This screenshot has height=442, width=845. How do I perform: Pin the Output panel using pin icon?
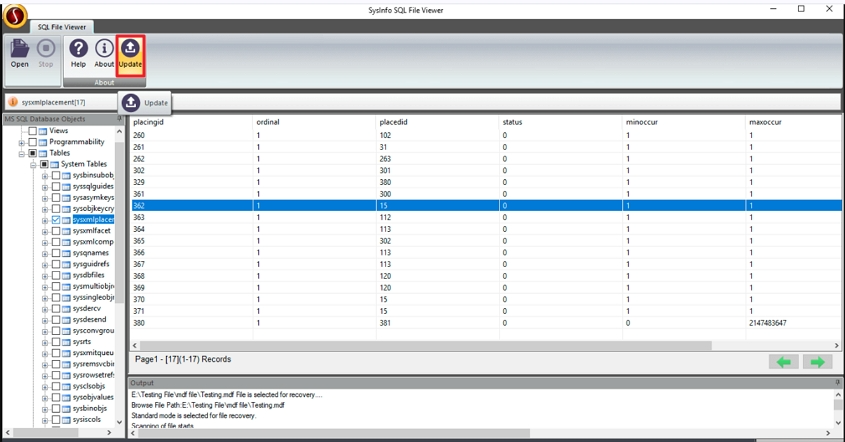point(837,382)
